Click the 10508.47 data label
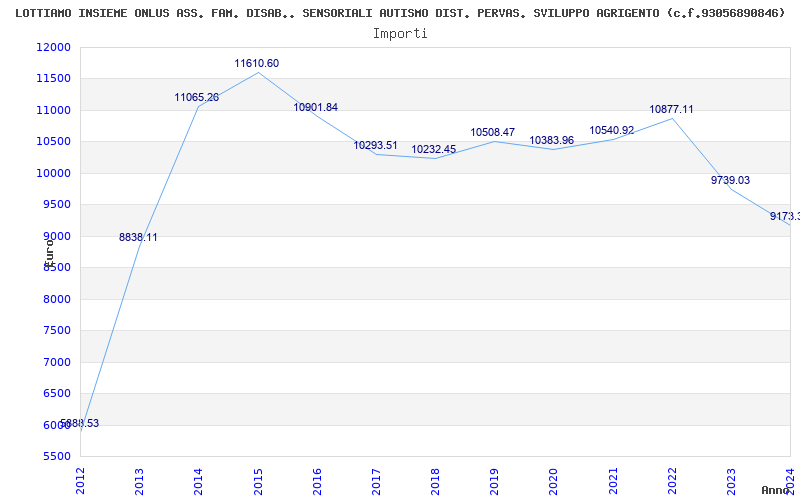Image resolution: width=800 pixels, height=500 pixels. coord(493,133)
